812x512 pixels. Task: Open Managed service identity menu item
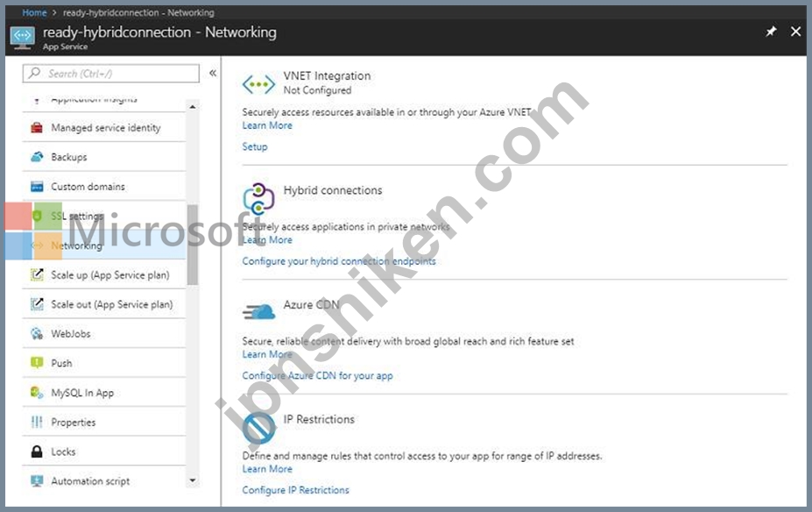click(104, 127)
